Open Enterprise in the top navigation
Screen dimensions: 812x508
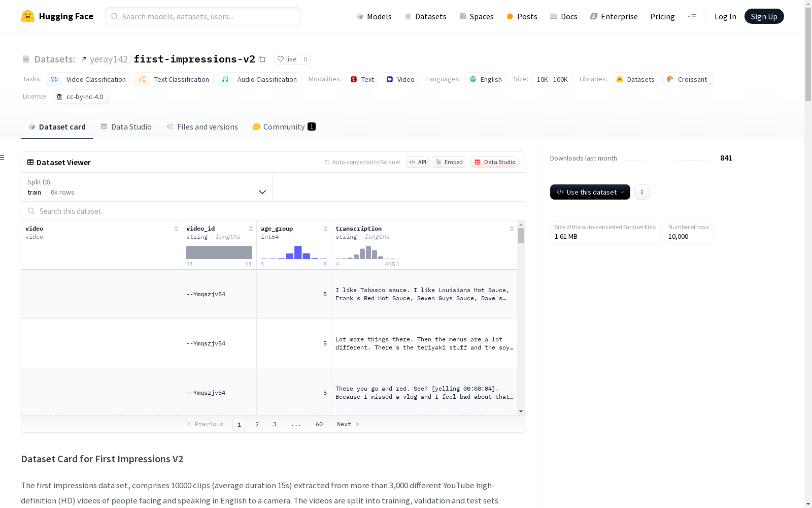pyautogui.click(x=614, y=16)
